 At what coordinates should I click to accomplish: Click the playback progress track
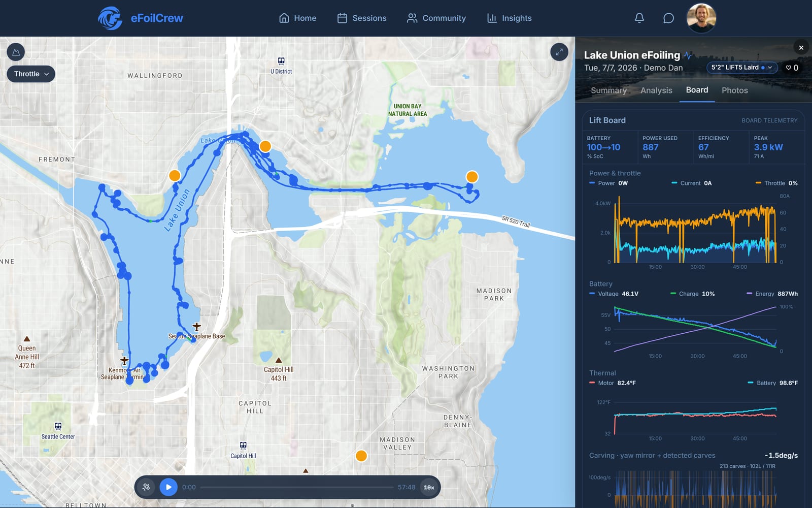297,487
